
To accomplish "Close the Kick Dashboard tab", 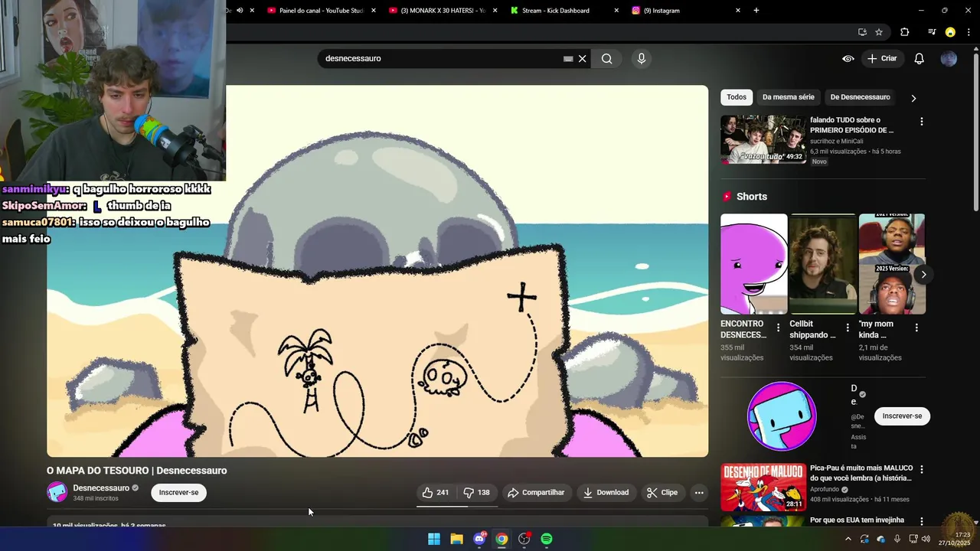I will 616,11.
